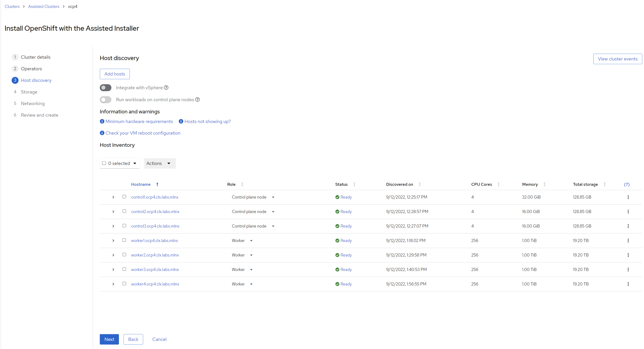Change role dropdown for control3 host

pos(253,226)
